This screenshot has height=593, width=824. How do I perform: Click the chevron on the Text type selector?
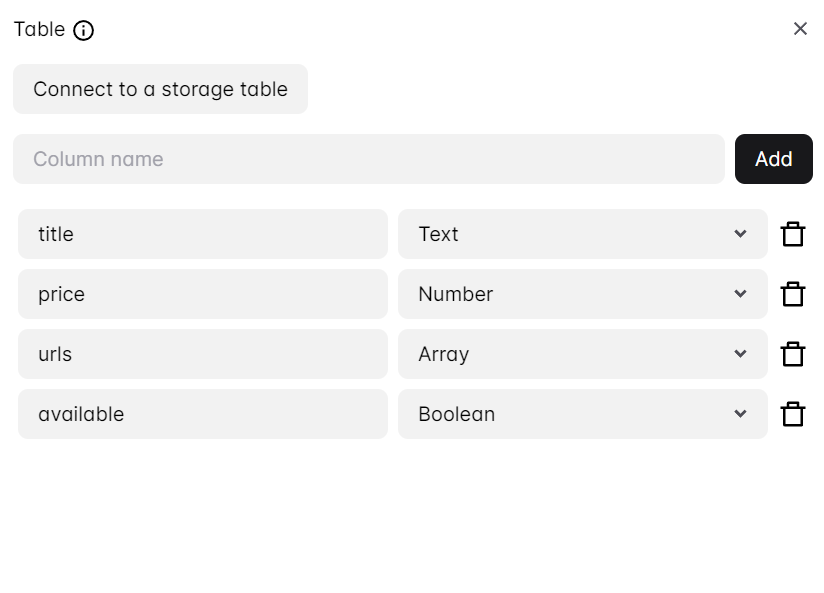click(740, 234)
